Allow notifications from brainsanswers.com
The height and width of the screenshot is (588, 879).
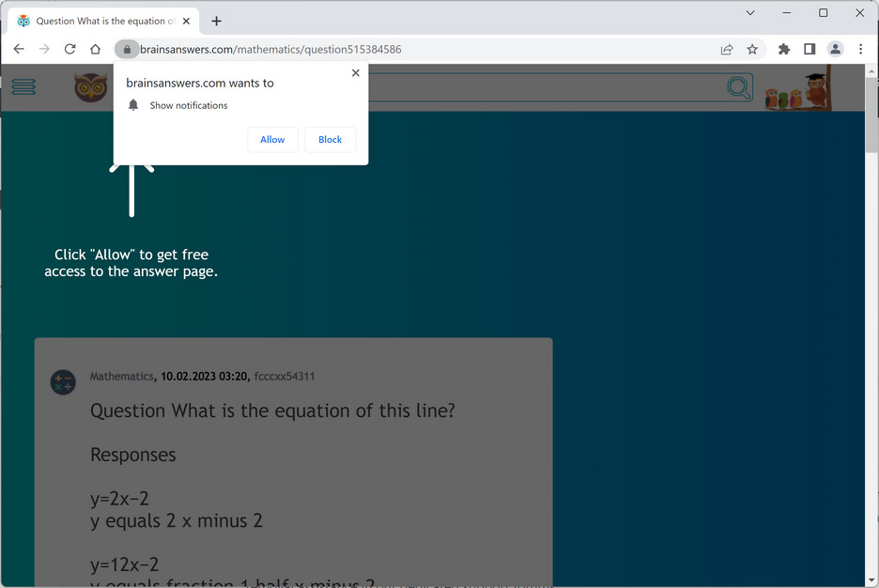point(272,140)
